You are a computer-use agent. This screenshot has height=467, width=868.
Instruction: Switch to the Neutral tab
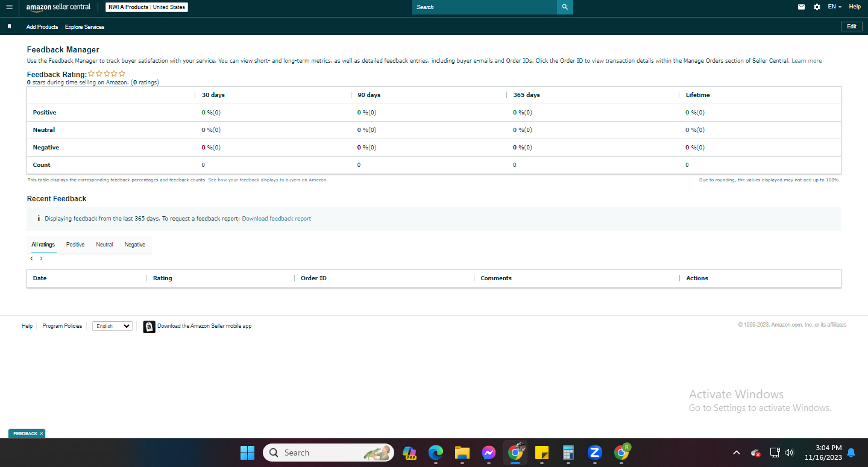(x=104, y=245)
